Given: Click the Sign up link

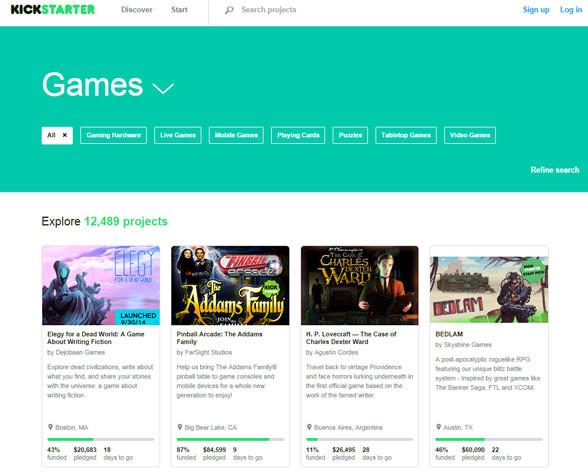Looking at the screenshot, I should click(536, 10).
